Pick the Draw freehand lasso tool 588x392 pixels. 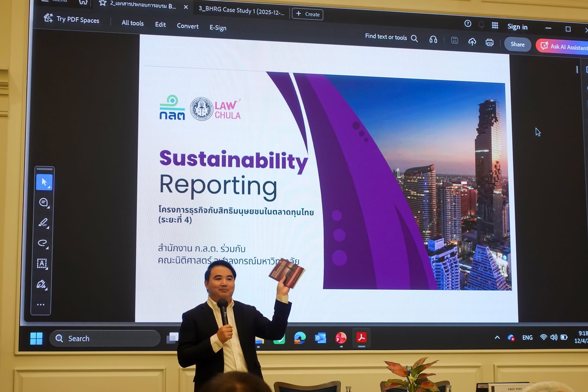[x=42, y=243]
